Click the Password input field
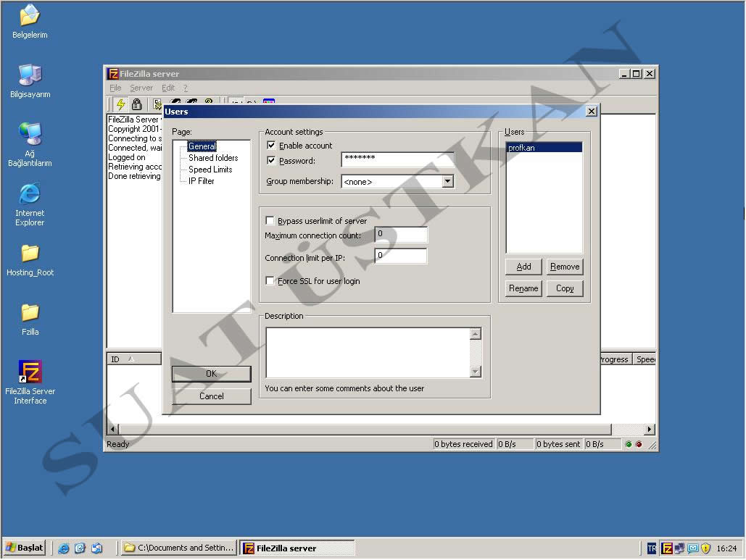The width and height of the screenshot is (746, 560). pos(397,159)
